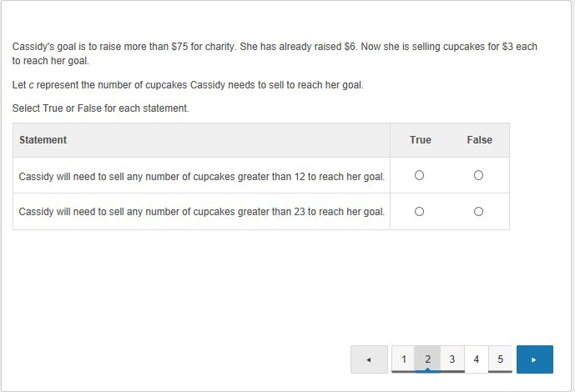Click the greater than 23 statement text
This screenshot has width=575, height=392.
pos(202,212)
